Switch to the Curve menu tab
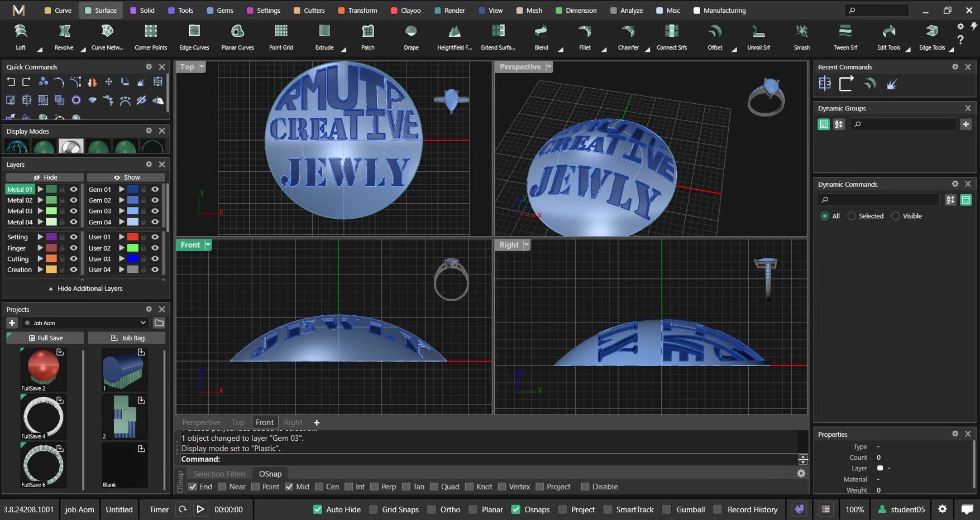 tap(58, 10)
